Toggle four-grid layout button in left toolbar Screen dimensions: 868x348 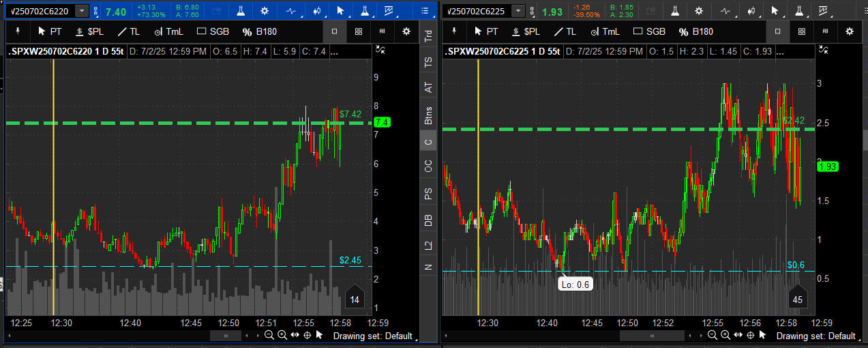pyautogui.click(x=359, y=31)
